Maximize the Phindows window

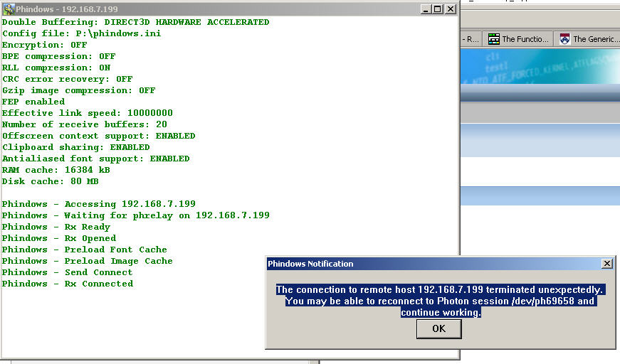click(438, 9)
